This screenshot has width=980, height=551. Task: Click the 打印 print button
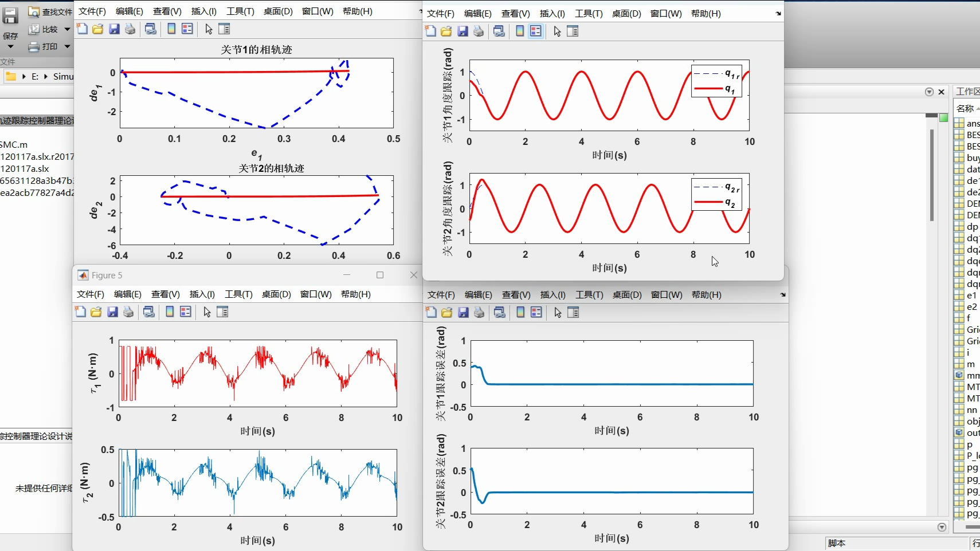point(44,46)
